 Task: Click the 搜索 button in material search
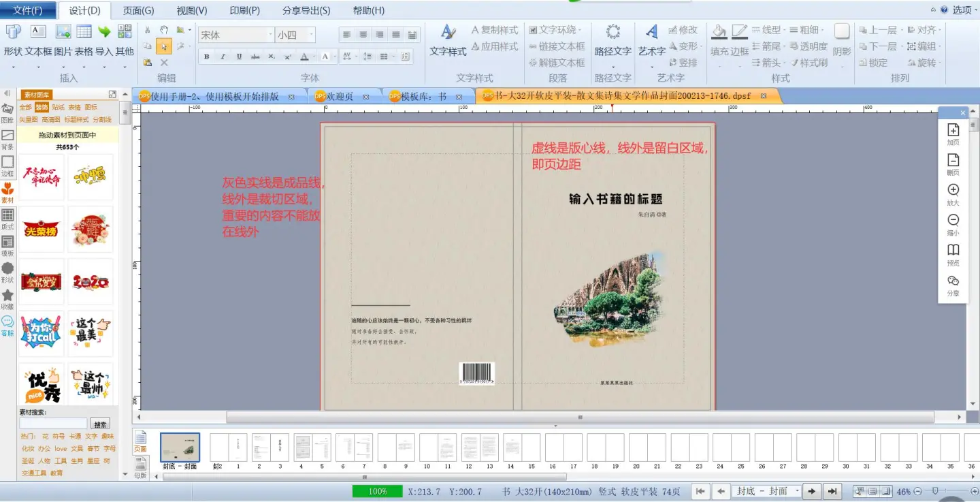pyautogui.click(x=101, y=424)
